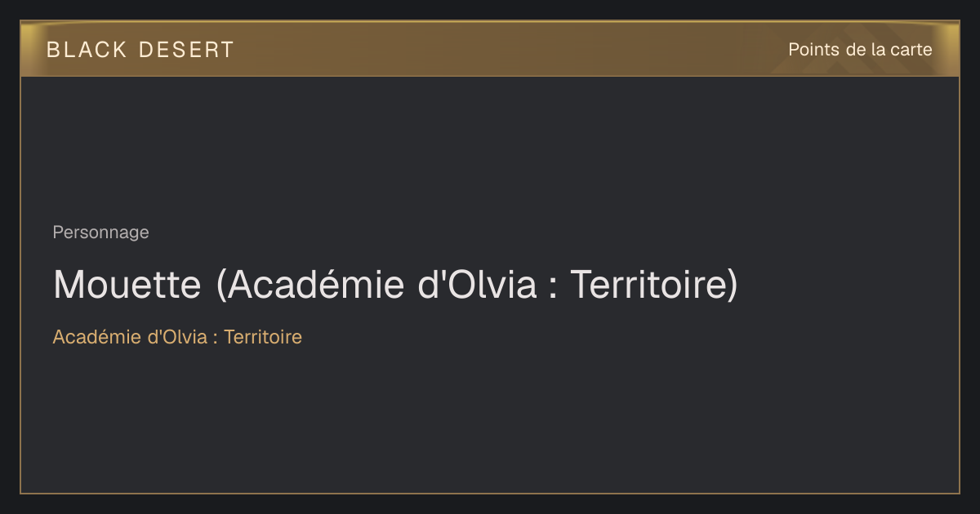Click the word Territoire) in large heading
Viewport: 980px width, 514px height.
pos(653,285)
